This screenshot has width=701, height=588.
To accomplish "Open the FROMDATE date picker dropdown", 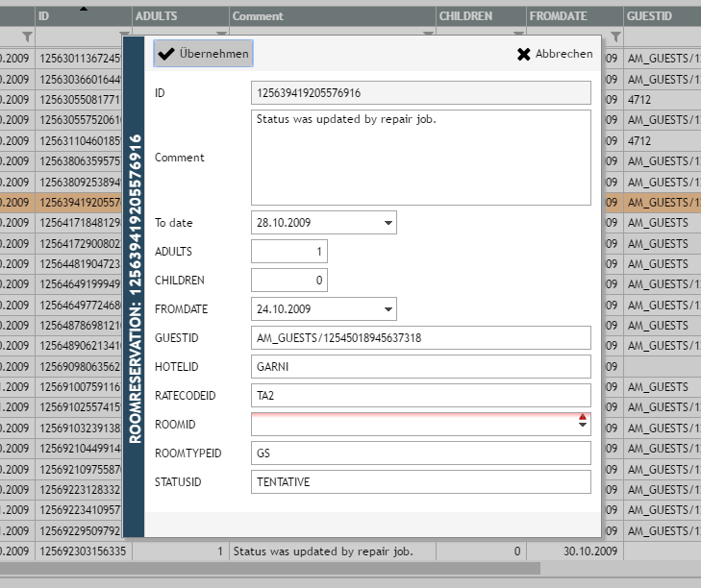I will pyautogui.click(x=388, y=309).
